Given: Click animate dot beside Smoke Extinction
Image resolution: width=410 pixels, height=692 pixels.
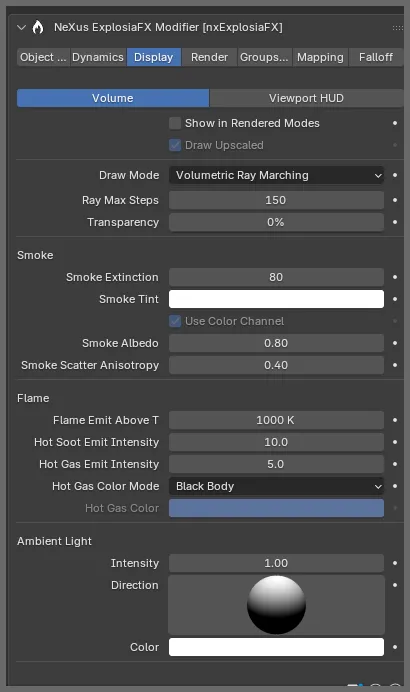Looking at the screenshot, I should tap(395, 277).
